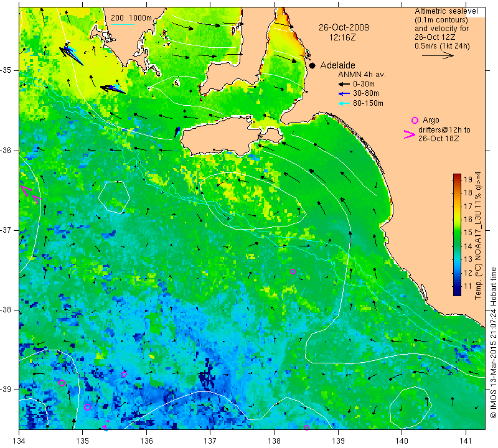Viewport: 498px width, 448px height.
Task: Click the '200 1000m' bathymetry label
Action: coord(131,18)
